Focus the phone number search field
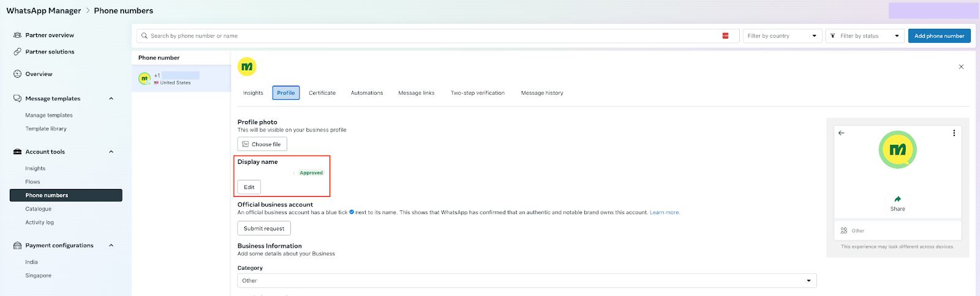980x296 pixels. click(429, 36)
